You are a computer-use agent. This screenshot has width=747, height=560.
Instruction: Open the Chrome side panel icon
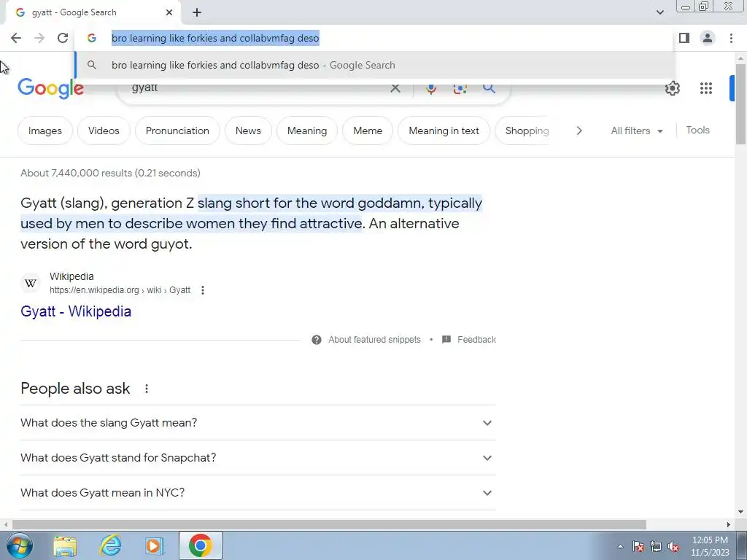point(684,38)
